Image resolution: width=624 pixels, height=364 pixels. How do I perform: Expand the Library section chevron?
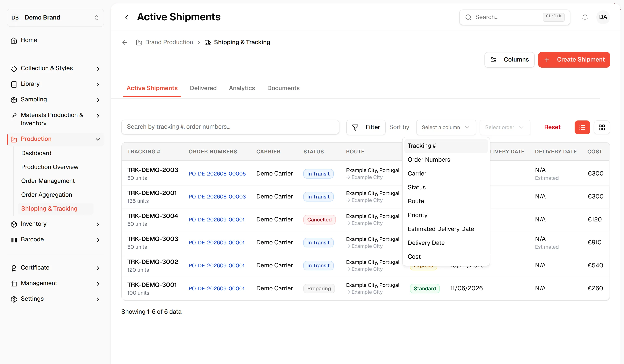pos(98,84)
